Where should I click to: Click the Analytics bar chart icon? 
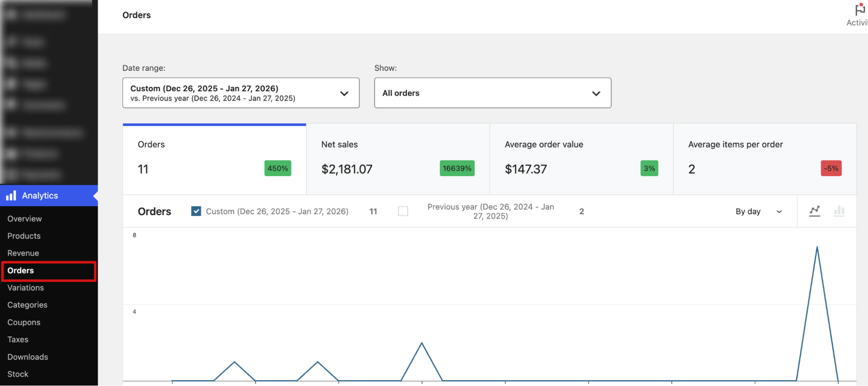tap(11, 196)
